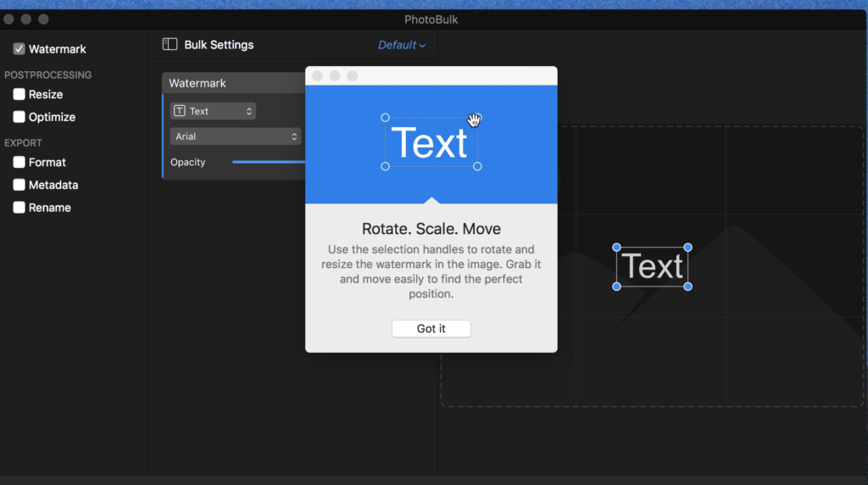Select the Text watermark in the preview
Image resolution: width=868 pixels, height=485 pixels.
click(x=652, y=267)
